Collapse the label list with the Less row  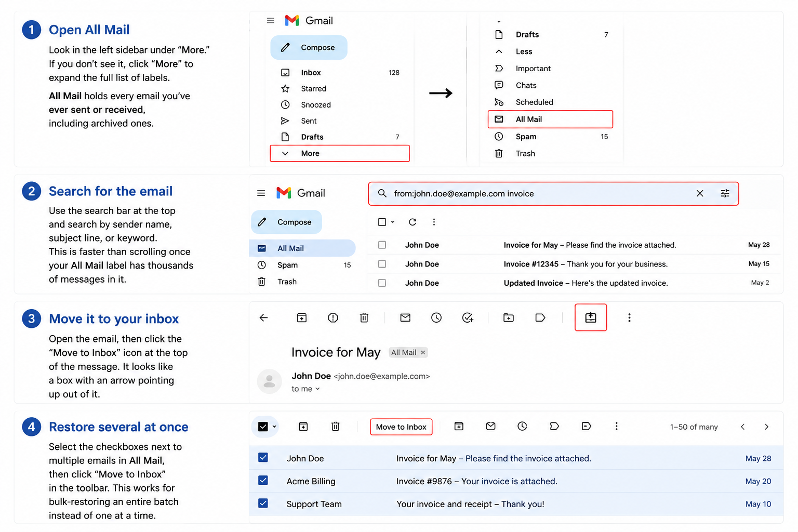pyautogui.click(x=551, y=51)
